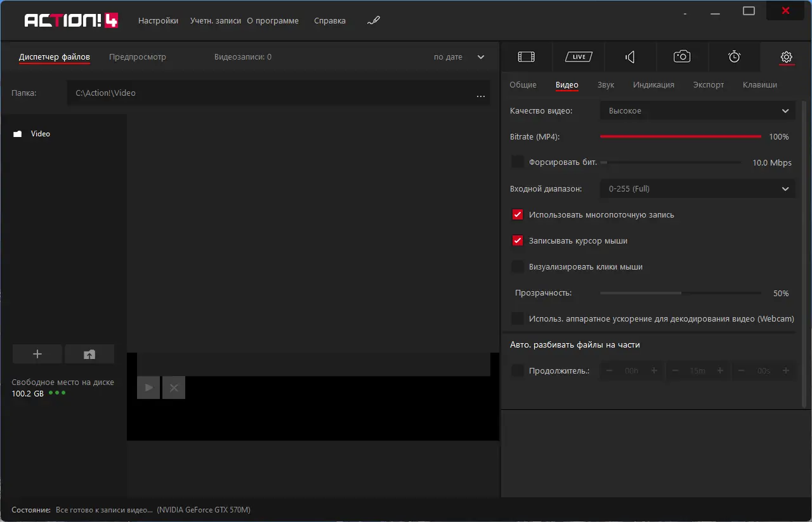
Task: Click the plus add folder button
Action: pos(37,355)
